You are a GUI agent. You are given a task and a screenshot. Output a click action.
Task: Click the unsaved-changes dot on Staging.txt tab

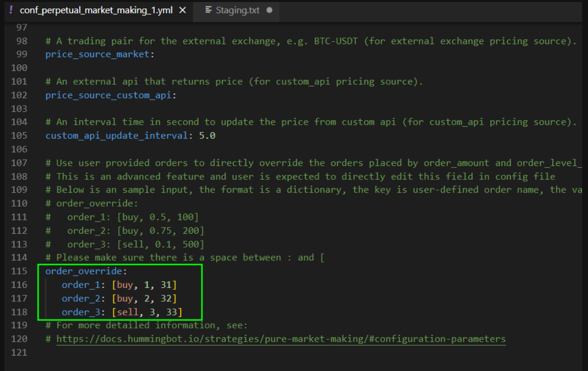[x=269, y=9]
